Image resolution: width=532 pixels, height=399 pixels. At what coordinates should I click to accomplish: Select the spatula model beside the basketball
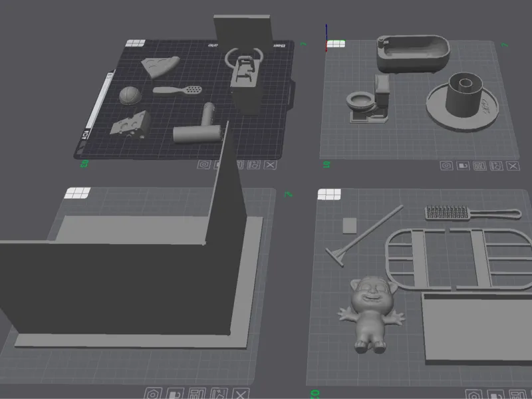pos(177,90)
